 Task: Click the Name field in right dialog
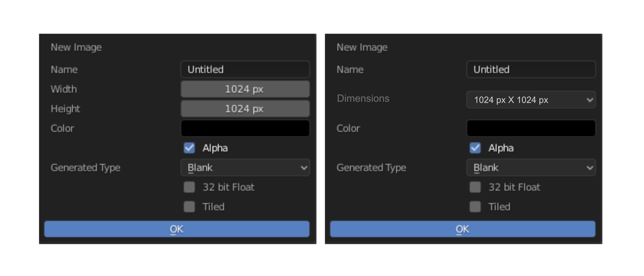point(531,69)
